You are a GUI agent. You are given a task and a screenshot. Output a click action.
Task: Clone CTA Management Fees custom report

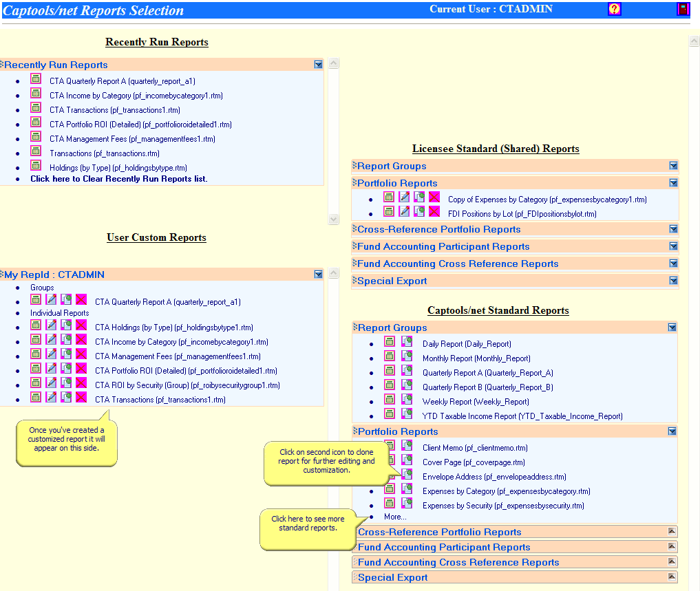click(x=66, y=354)
